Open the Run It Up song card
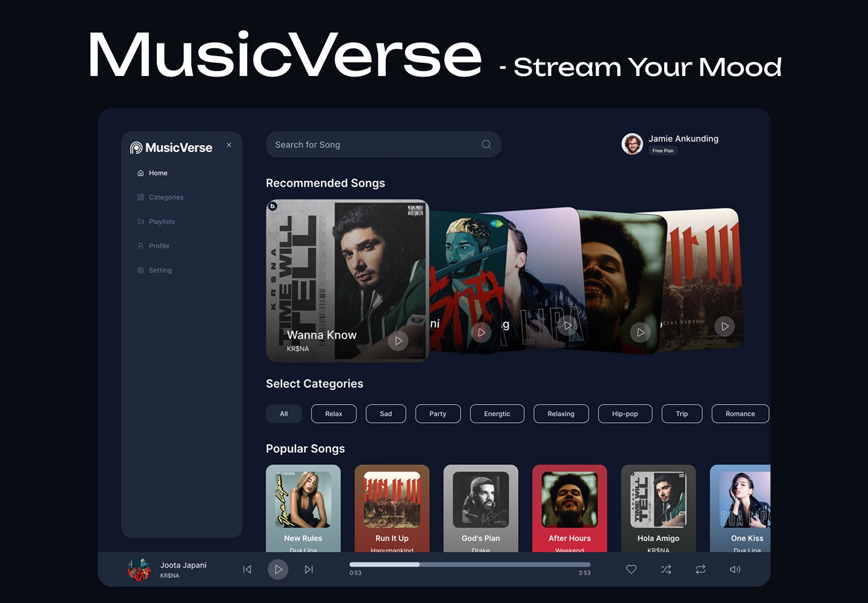 (x=392, y=508)
